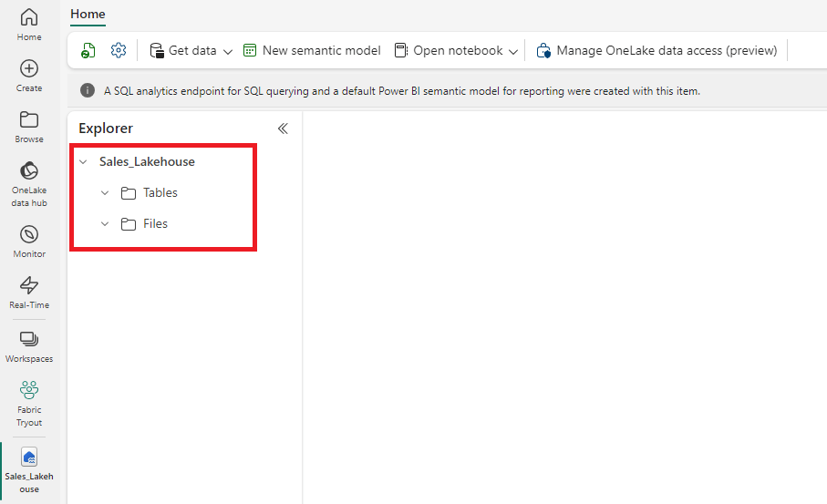Viewport: 827px width, 504px height.
Task: Select the Home ribbon tab
Action: [x=88, y=14]
